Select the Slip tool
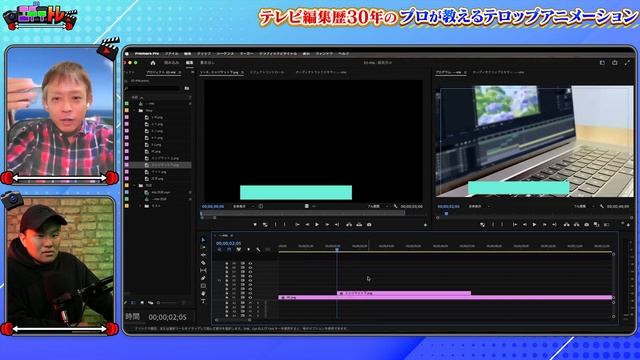This screenshot has width=640, height=360. click(x=203, y=270)
